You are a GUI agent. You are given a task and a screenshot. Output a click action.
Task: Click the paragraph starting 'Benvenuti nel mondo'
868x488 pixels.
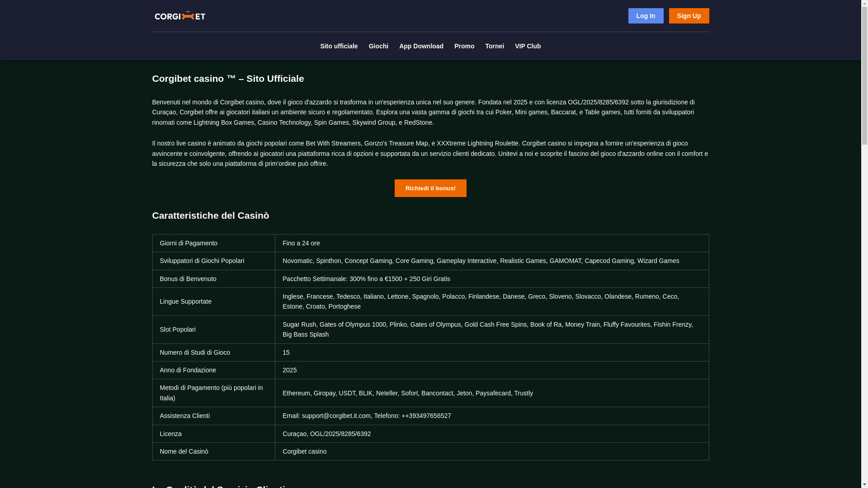click(430, 112)
